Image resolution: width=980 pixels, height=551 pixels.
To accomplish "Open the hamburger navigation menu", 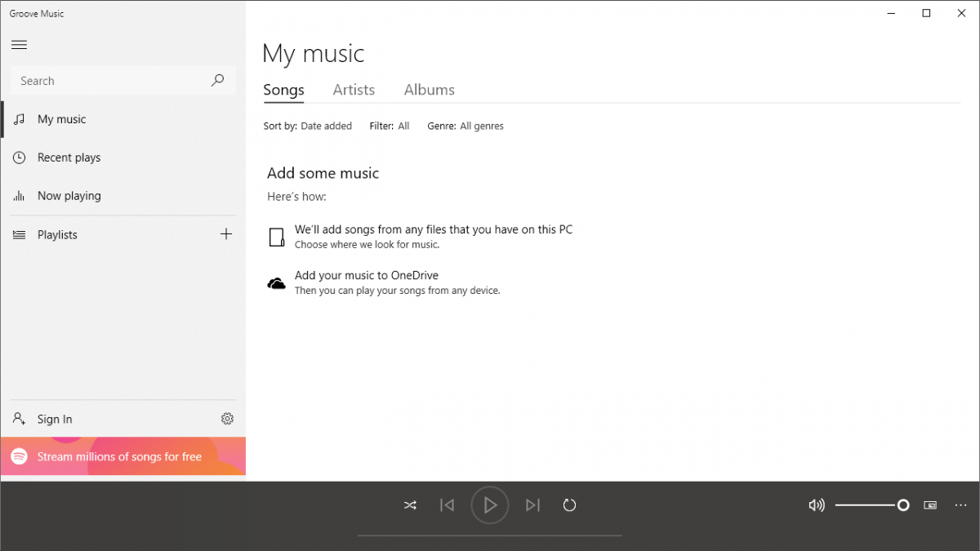I will tap(19, 45).
